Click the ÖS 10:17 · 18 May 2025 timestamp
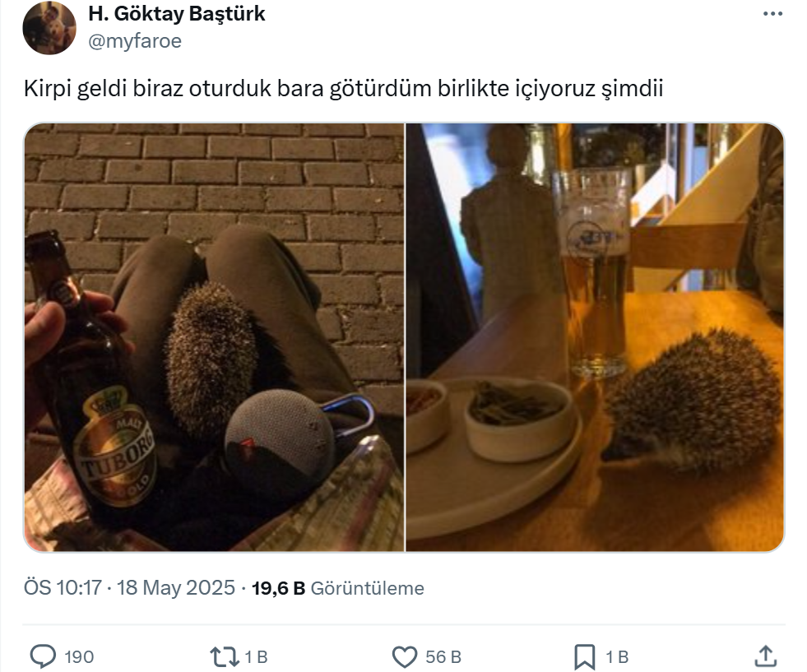Viewport: 807px width, 672px height. [129, 587]
